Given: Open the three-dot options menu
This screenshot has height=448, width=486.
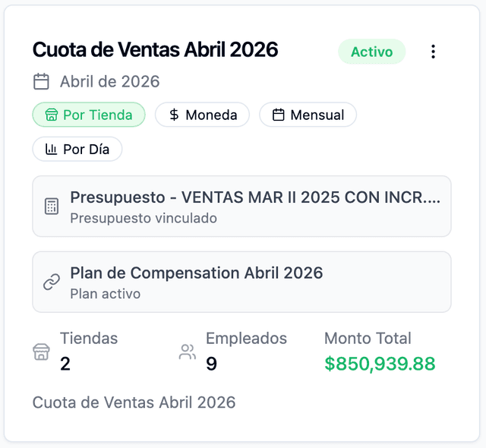Looking at the screenshot, I should (x=433, y=52).
